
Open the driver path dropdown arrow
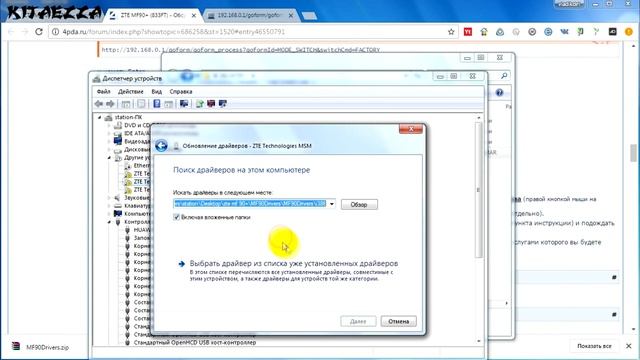coord(331,204)
